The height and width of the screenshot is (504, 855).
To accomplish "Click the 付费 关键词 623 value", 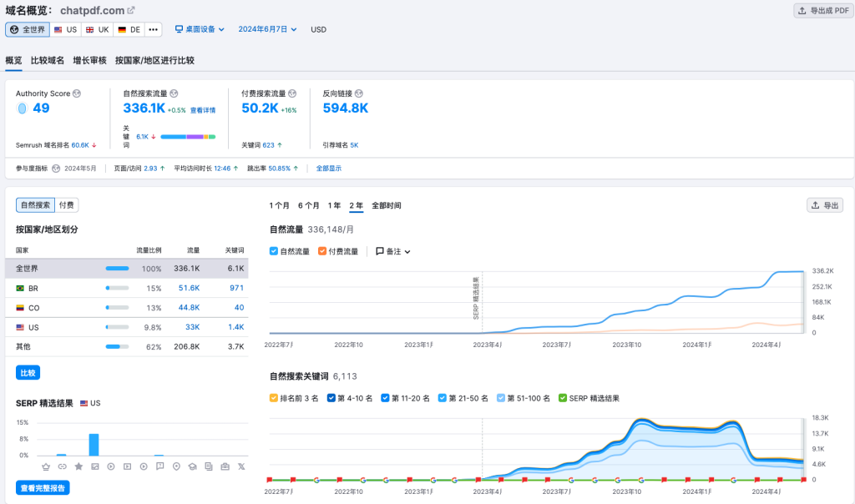I will (268, 145).
